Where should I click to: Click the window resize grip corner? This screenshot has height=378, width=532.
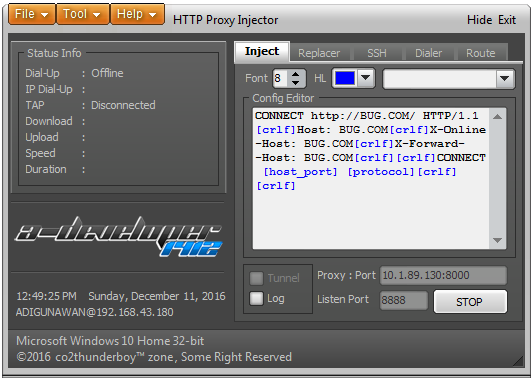click(x=518, y=361)
